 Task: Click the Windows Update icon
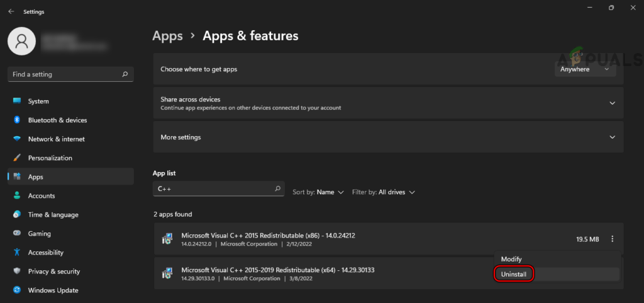(17, 290)
